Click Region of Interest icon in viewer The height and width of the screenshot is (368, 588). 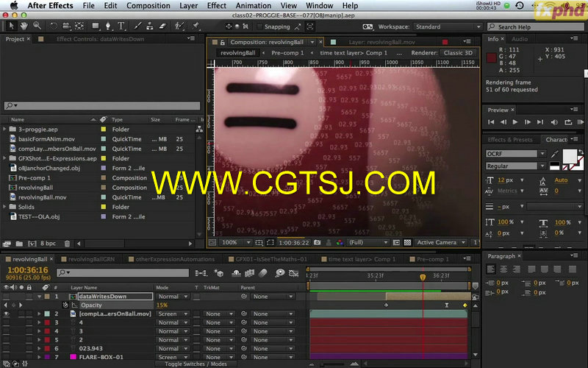[270, 243]
